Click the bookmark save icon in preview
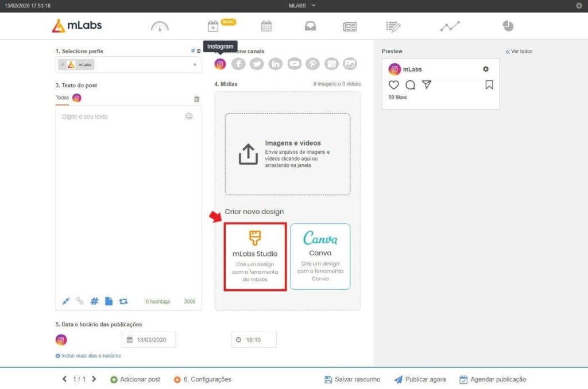 click(x=489, y=85)
